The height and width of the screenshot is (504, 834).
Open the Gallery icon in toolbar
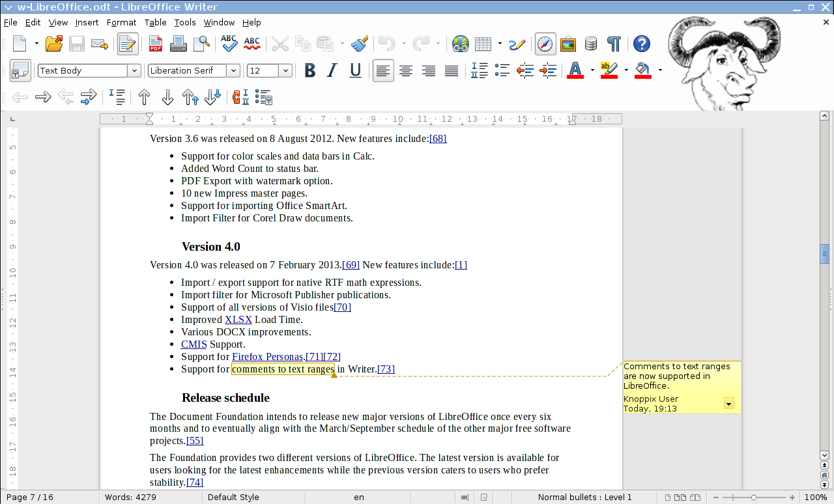click(568, 44)
